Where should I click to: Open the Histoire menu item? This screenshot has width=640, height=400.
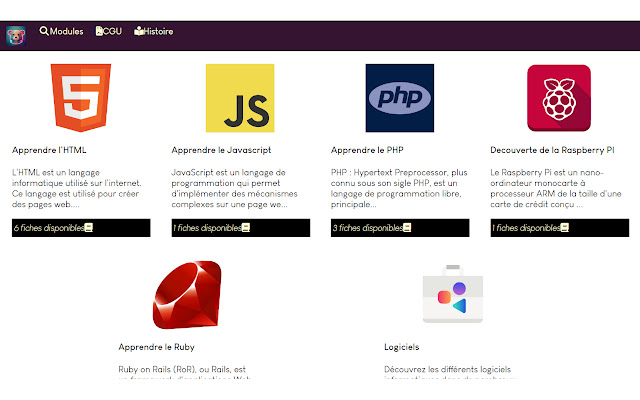[153, 31]
